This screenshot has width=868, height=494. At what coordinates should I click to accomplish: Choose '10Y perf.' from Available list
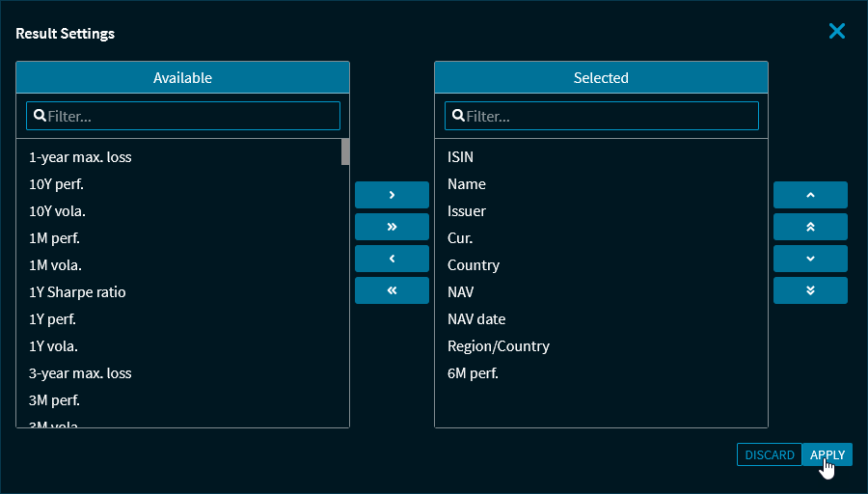pos(58,184)
